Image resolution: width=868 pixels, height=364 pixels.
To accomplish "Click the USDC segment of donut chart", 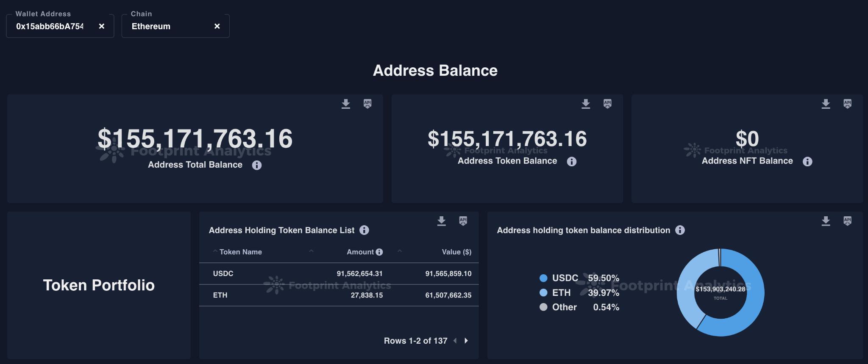I will pyautogui.click(x=752, y=305).
